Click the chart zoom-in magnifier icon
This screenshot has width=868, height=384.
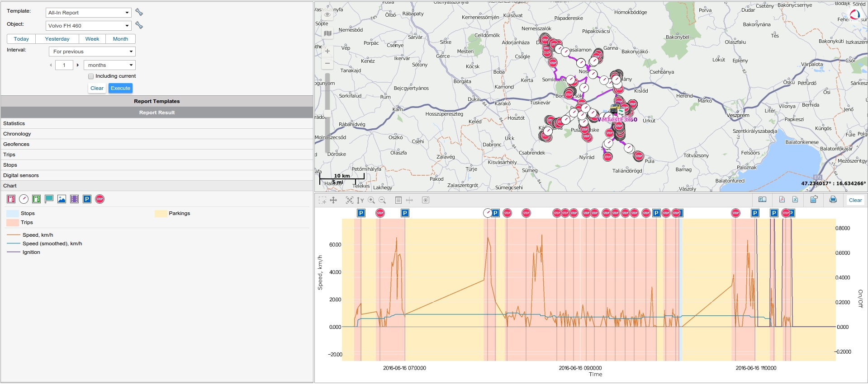point(371,200)
